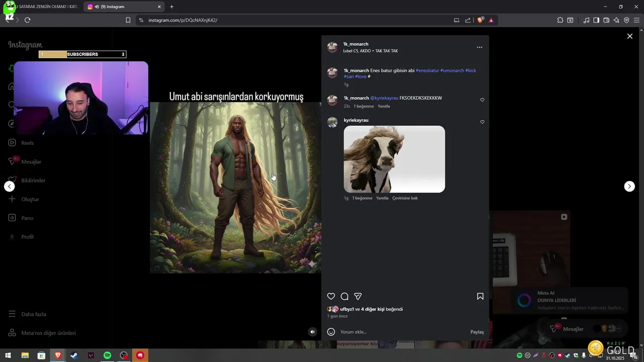This screenshot has width=644, height=362.
Task: Open OBS Studio from the taskbar
Action: pos(124,355)
